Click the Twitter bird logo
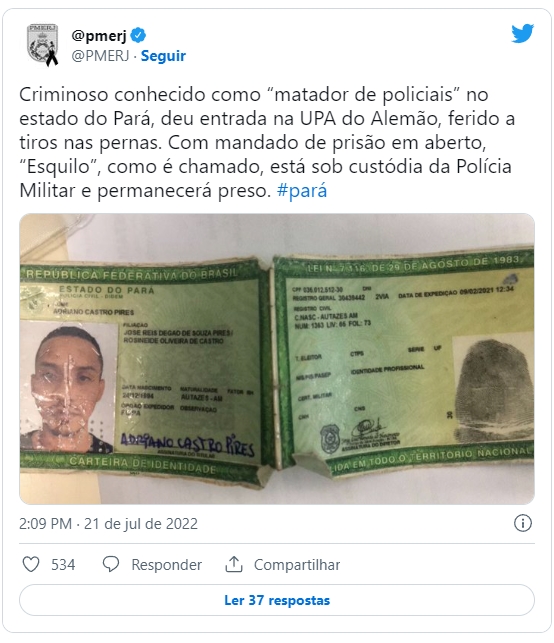 click(x=522, y=33)
